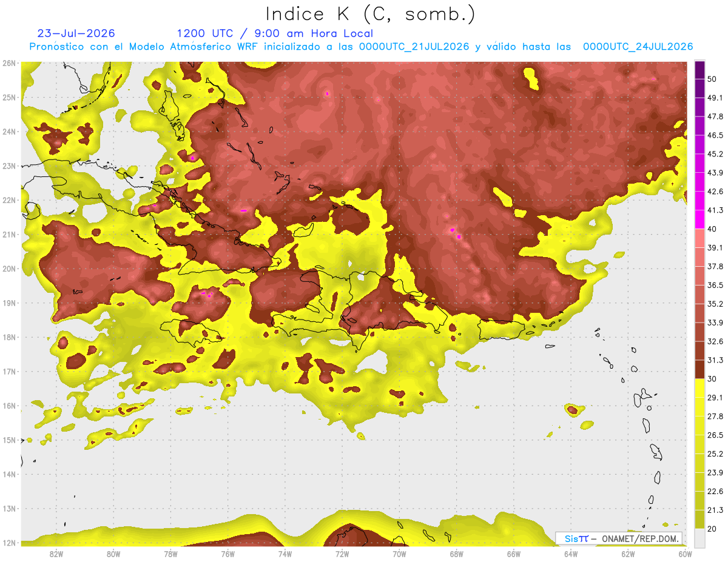Select the 16N latitude axis label
The height and width of the screenshot is (562, 728).
point(9,406)
